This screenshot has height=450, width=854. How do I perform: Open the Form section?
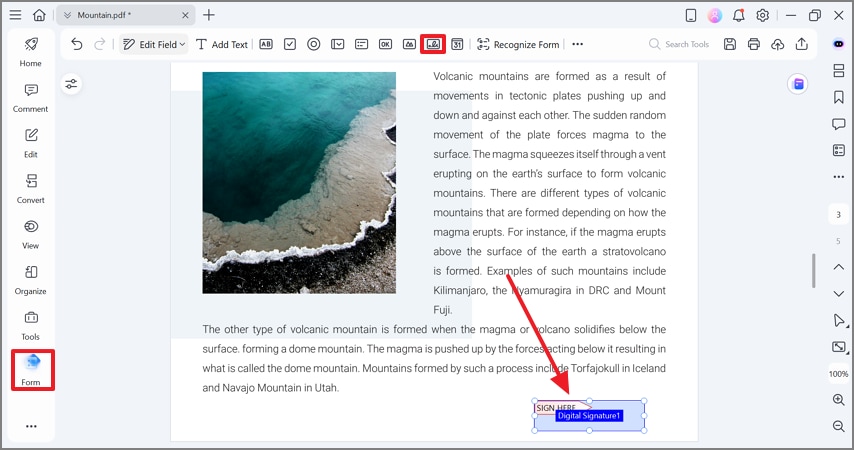tap(33, 370)
